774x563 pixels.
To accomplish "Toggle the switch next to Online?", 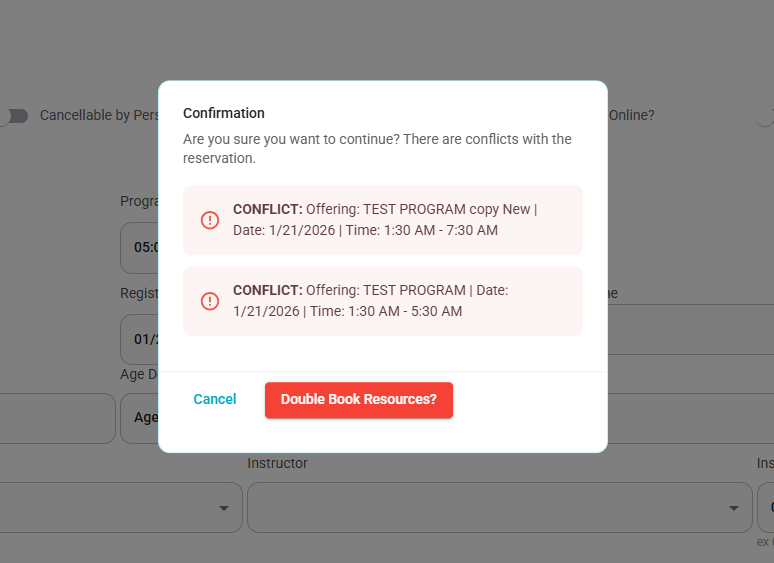I will coord(765,116).
